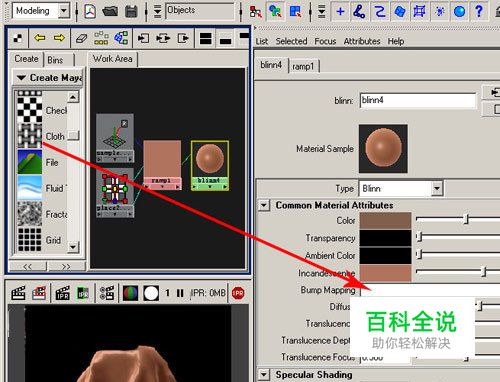This screenshot has width=500, height=382.
Task: Click the Open Scene folder icon
Action: coord(110,12)
